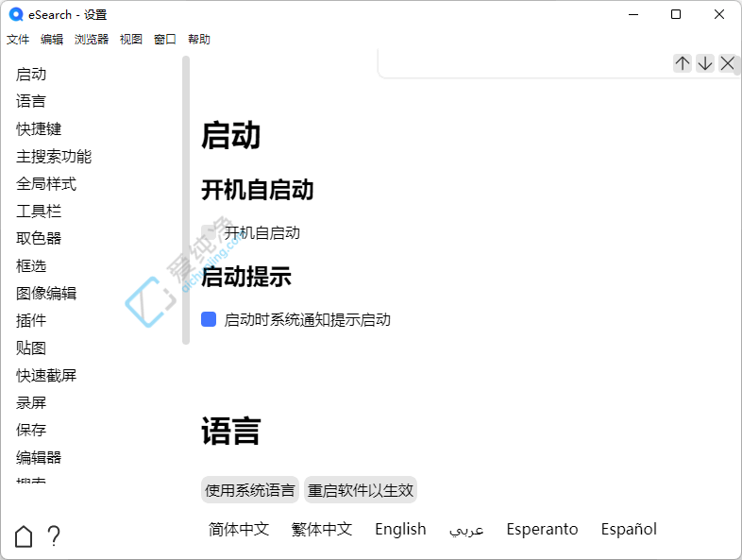Go to 快速截屏 section in sidebar
Image resolution: width=742 pixels, height=560 pixels.
pos(46,376)
